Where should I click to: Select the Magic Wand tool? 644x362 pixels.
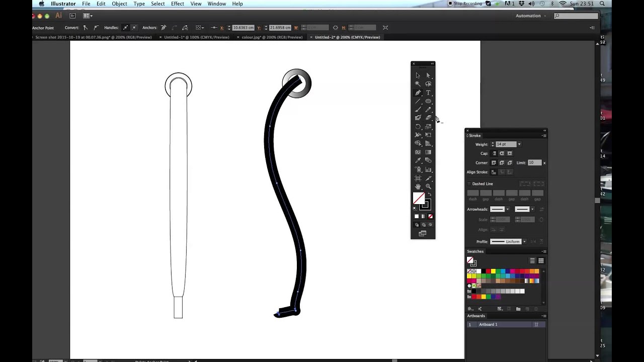(x=418, y=84)
